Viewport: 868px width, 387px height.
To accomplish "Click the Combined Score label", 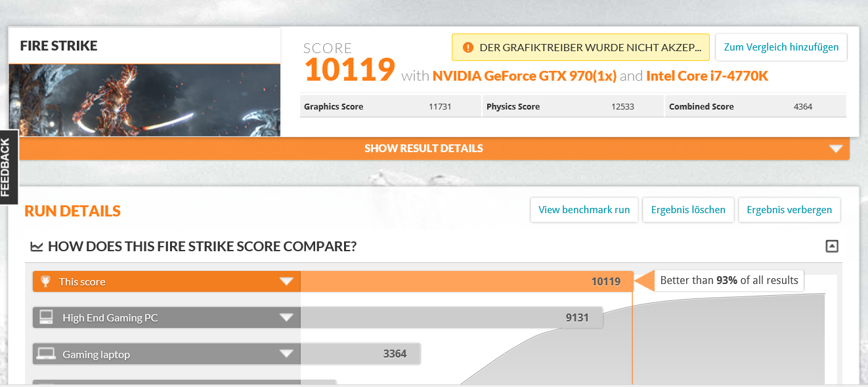I will [701, 106].
